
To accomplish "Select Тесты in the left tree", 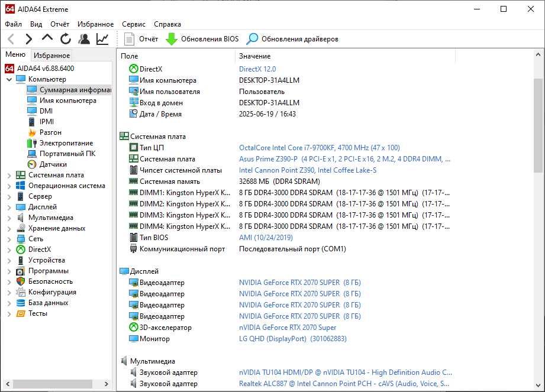I will coord(37,313).
